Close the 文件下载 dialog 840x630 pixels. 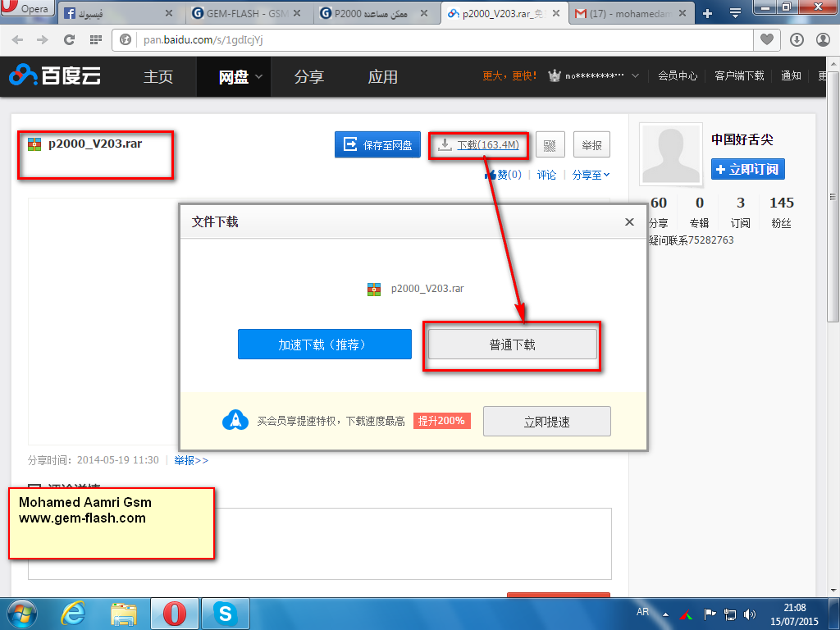pyautogui.click(x=629, y=221)
